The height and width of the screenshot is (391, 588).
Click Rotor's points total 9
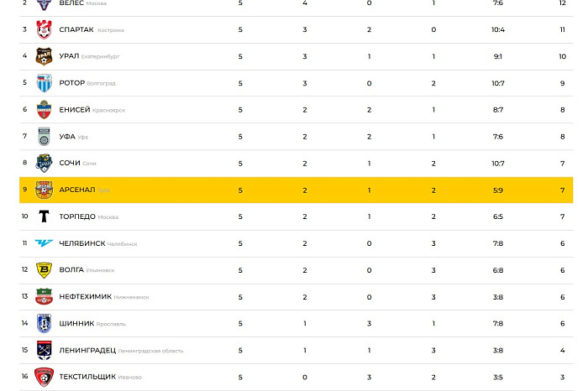coord(563,83)
